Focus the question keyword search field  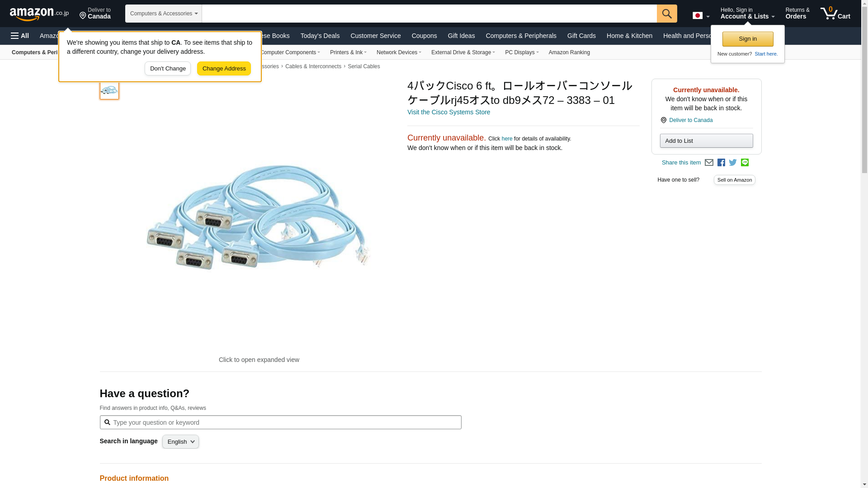click(285, 422)
